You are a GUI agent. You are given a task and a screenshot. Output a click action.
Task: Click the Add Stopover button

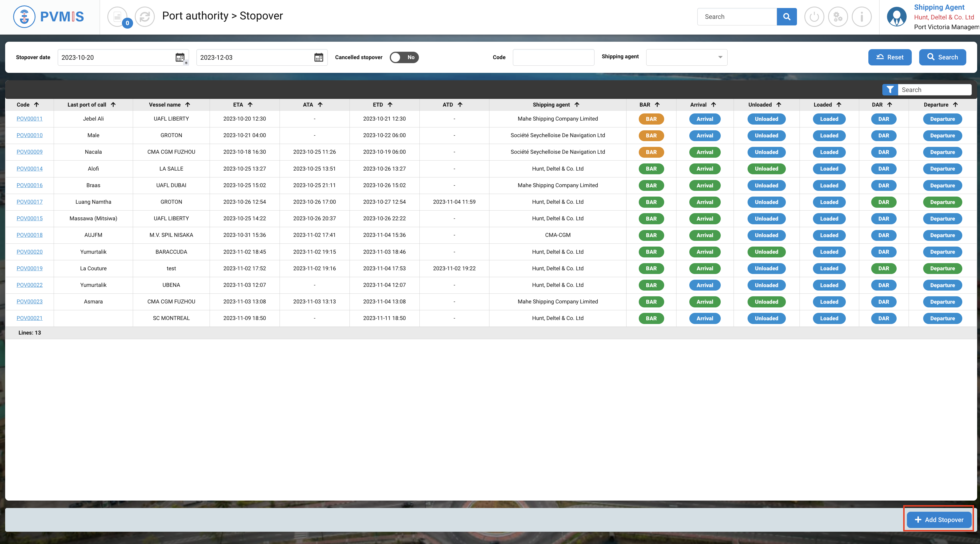pyautogui.click(x=939, y=520)
